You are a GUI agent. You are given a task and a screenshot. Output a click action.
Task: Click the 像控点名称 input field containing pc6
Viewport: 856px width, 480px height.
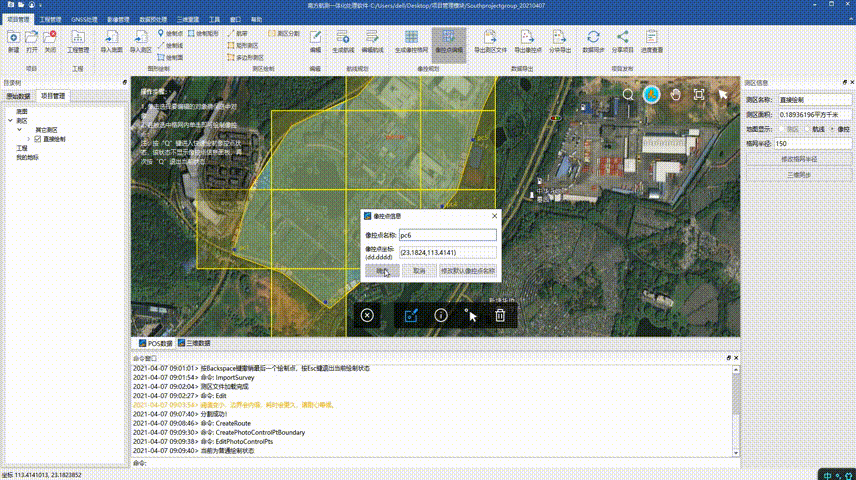coord(446,235)
